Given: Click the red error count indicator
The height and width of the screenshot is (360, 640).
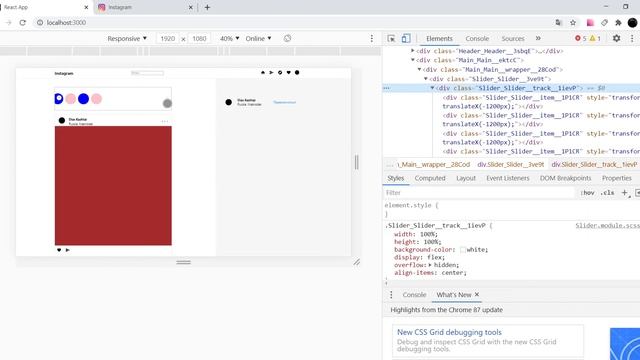Looking at the screenshot, I should coord(580,38).
